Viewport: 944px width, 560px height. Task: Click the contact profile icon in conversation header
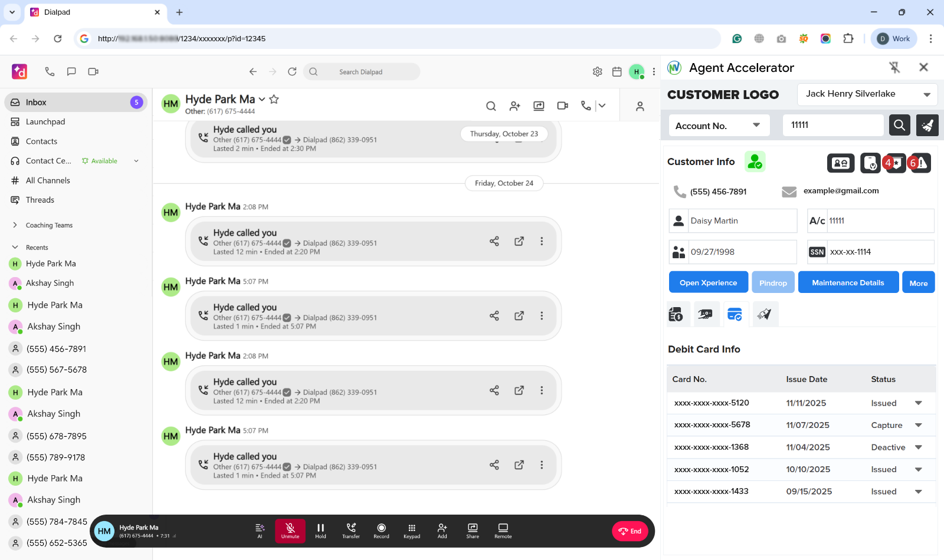(640, 106)
